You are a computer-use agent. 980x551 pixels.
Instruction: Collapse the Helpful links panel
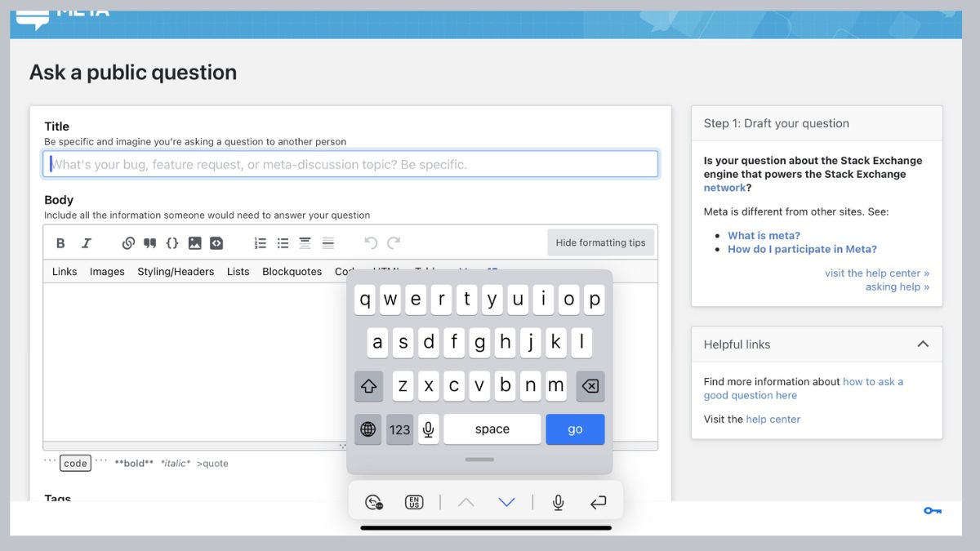click(x=923, y=344)
